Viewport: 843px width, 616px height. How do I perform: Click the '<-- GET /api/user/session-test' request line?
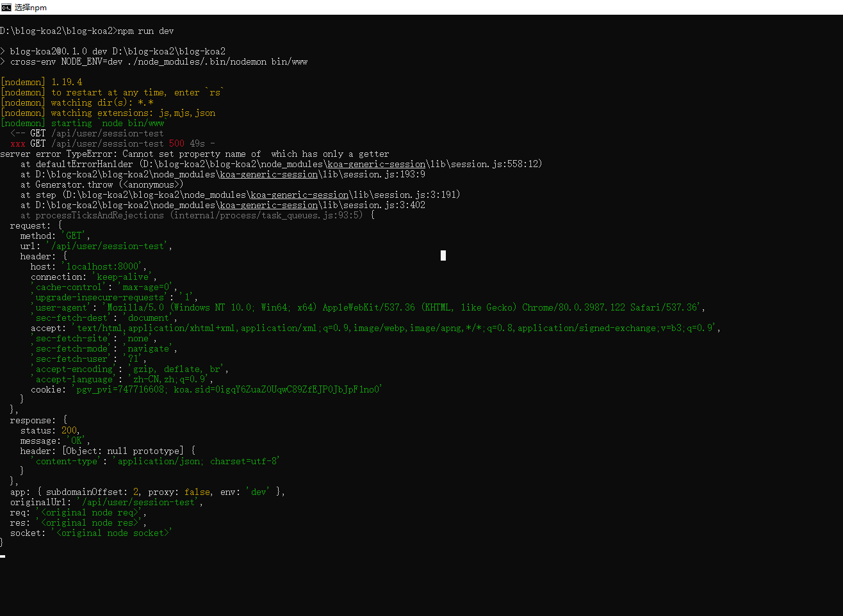click(87, 133)
